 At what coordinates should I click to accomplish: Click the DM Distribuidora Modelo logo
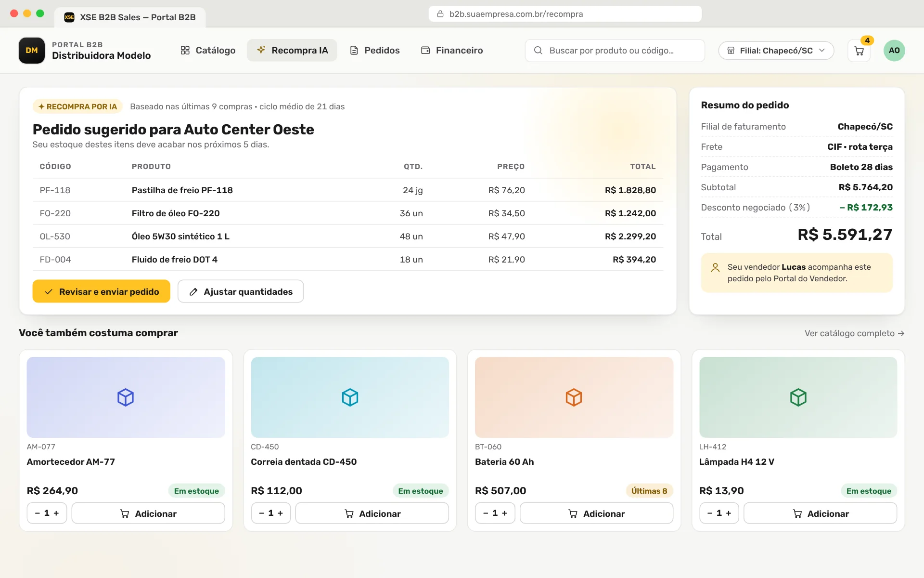(32, 51)
